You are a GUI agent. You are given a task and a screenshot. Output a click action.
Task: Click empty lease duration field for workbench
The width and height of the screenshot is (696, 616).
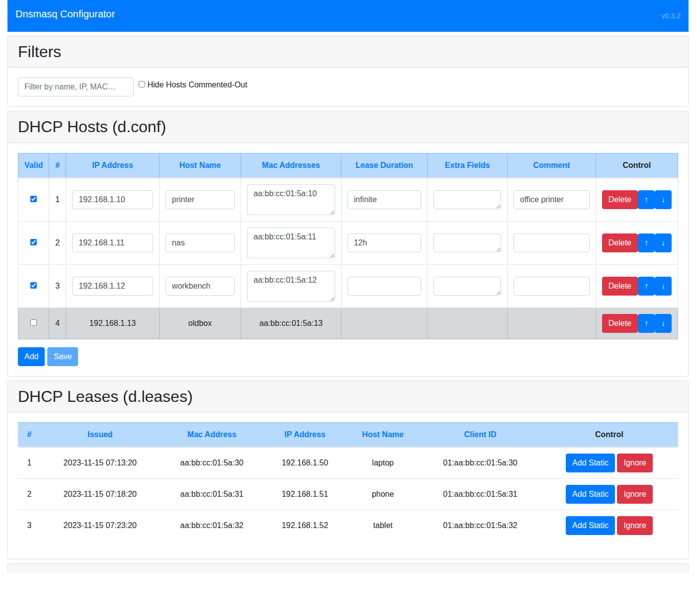(384, 286)
